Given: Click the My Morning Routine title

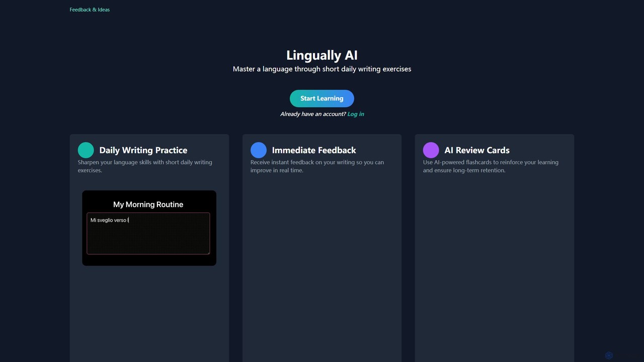Looking at the screenshot, I should (148, 205).
